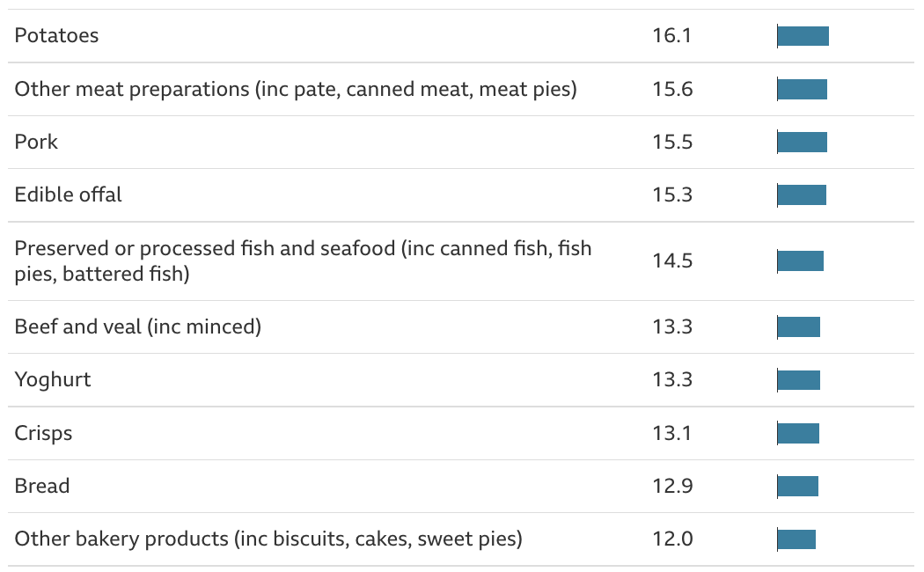Click the Potatoes row label
The image size is (924, 572).
pos(56,36)
